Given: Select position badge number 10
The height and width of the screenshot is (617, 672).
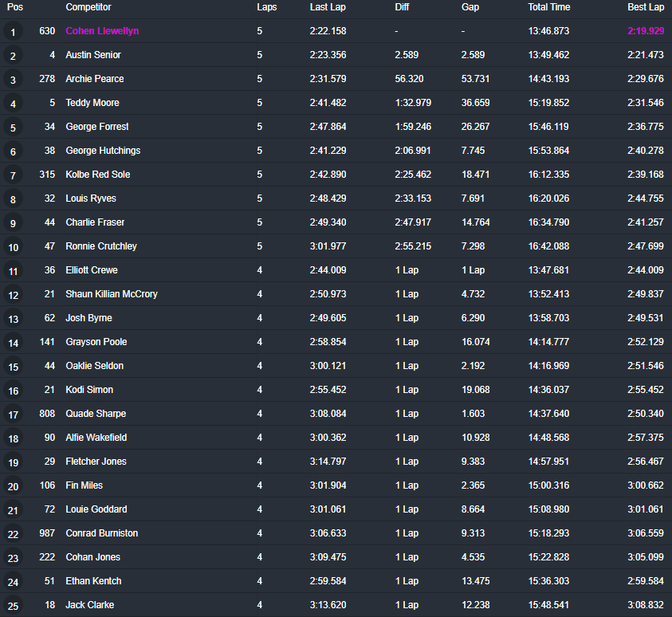Looking at the screenshot, I should [13, 247].
